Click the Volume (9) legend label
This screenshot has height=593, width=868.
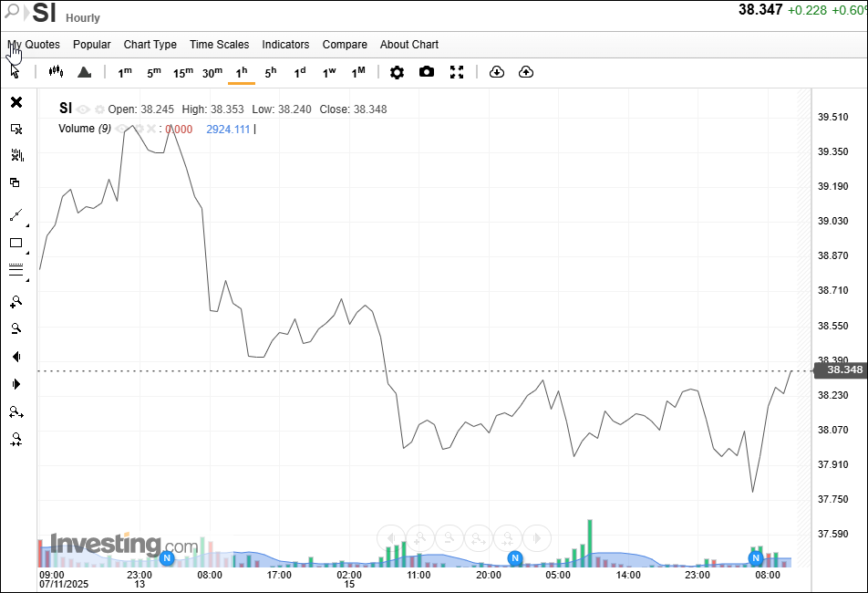pos(85,129)
